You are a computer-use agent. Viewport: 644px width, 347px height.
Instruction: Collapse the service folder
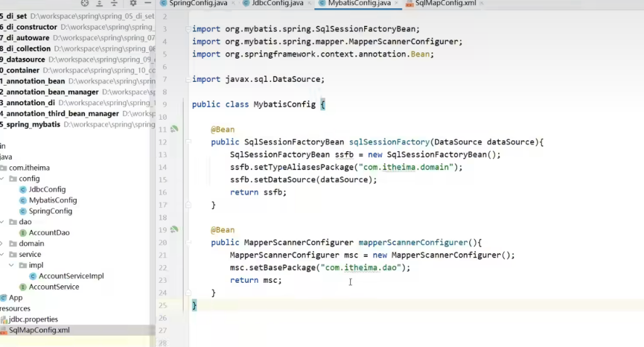tap(3, 254)
